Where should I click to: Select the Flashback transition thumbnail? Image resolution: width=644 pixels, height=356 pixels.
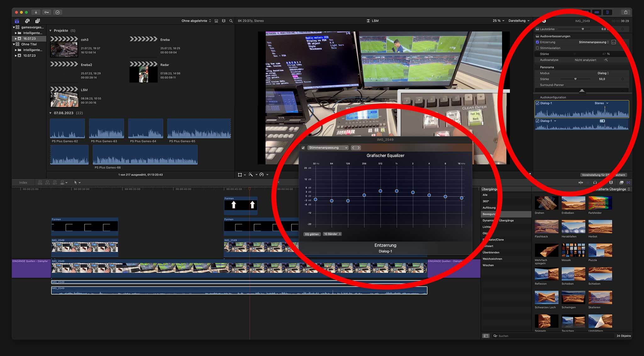(546, 226)
